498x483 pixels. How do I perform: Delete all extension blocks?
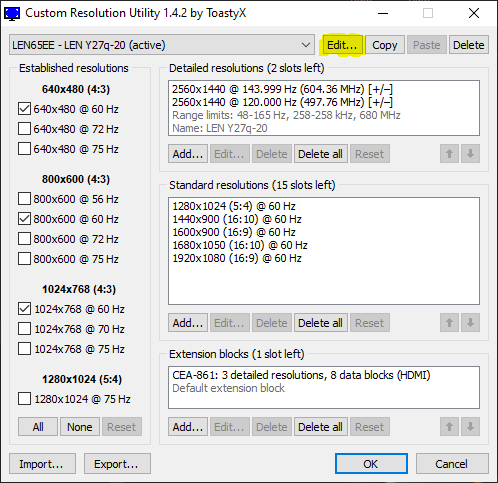(x=320, y=426)
